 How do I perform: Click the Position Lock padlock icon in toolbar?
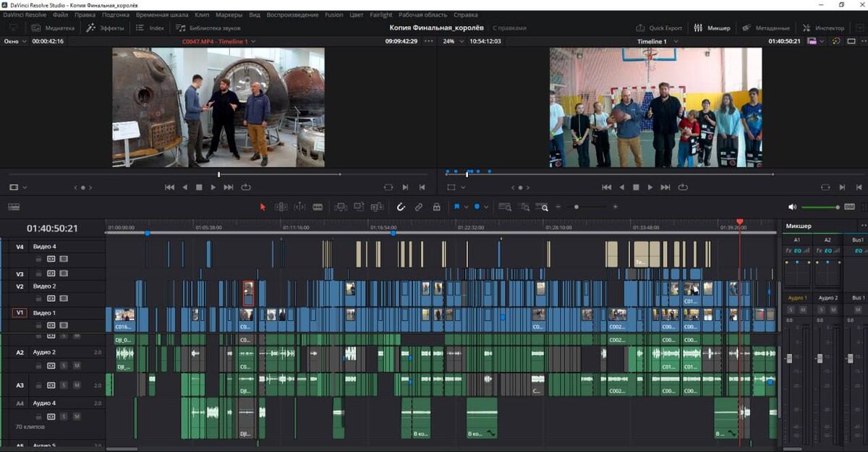pos(436,207)
